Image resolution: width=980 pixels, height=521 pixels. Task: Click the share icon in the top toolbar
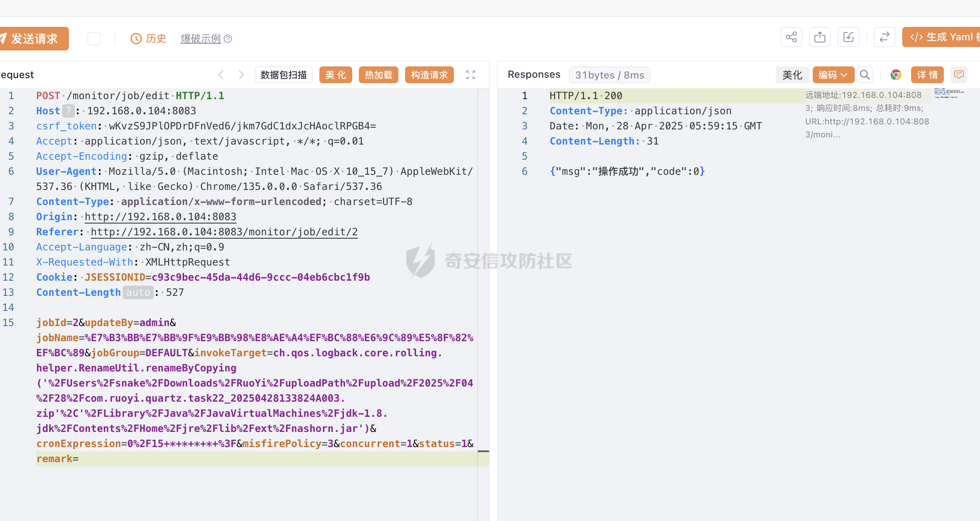[x=791, y=37]
